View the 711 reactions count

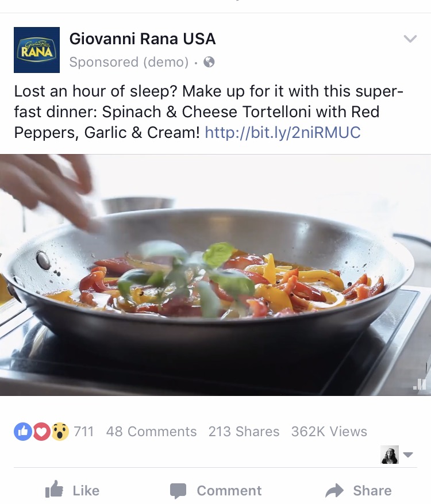tap(84, 432)
